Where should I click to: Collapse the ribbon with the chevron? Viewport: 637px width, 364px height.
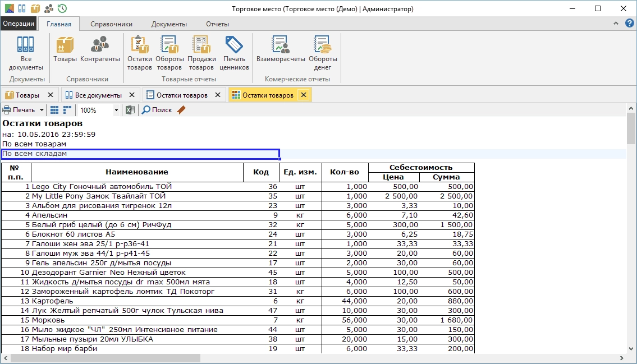tap(616, 24)
